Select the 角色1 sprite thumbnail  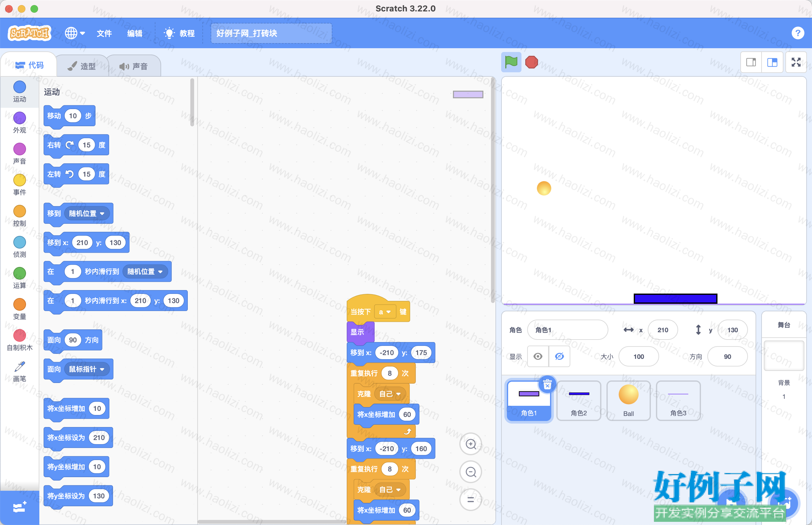click(x=529, y=401)
